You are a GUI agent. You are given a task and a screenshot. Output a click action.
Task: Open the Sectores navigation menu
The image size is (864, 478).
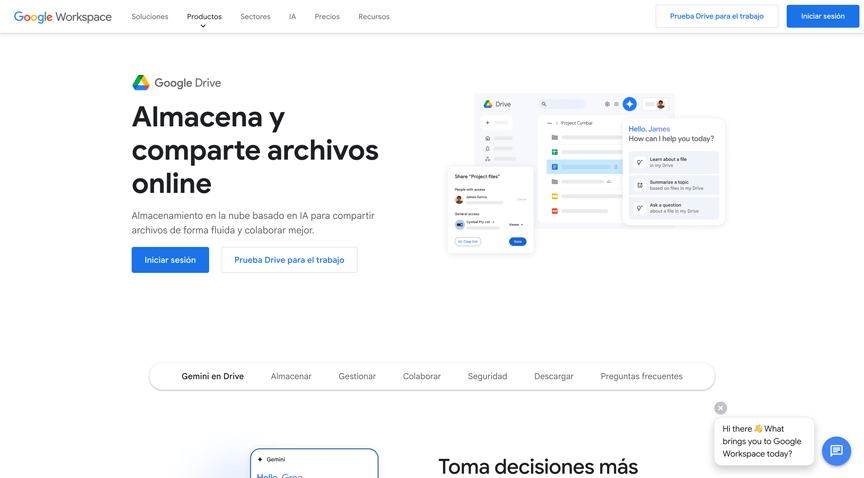255,17
